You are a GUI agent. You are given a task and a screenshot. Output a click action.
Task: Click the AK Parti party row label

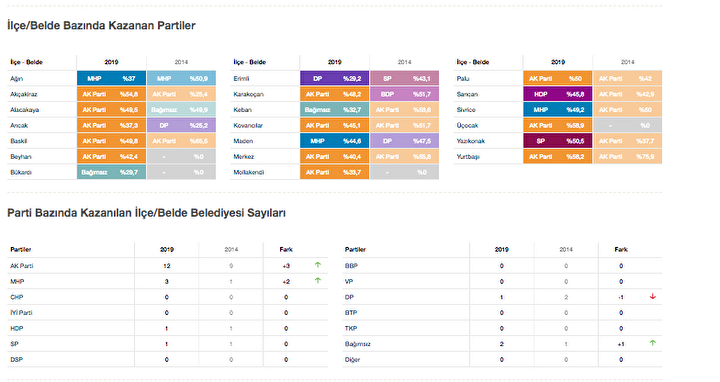pyautogui.click(x=22, y=266)
